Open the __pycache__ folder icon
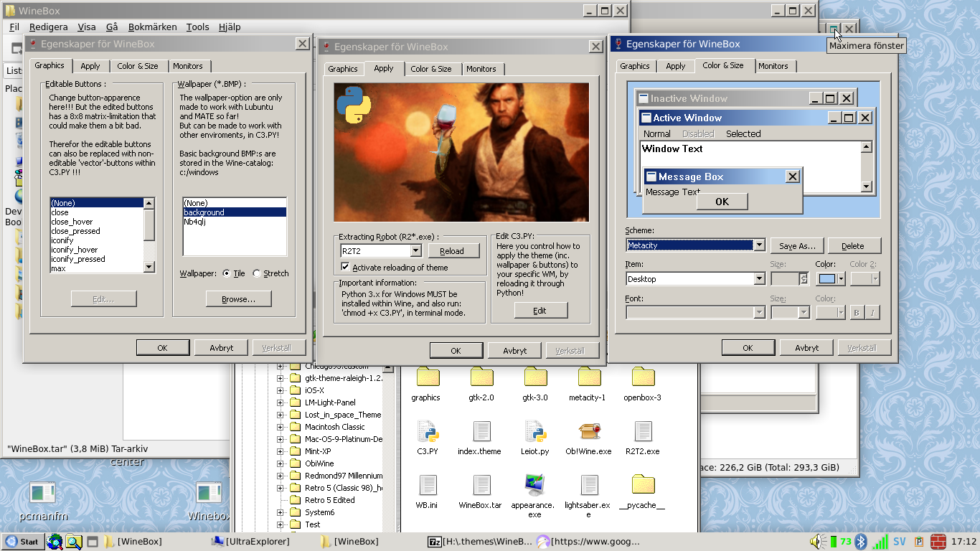The width and height of the screenshot is (980, 551). click(x=643, y=484)
